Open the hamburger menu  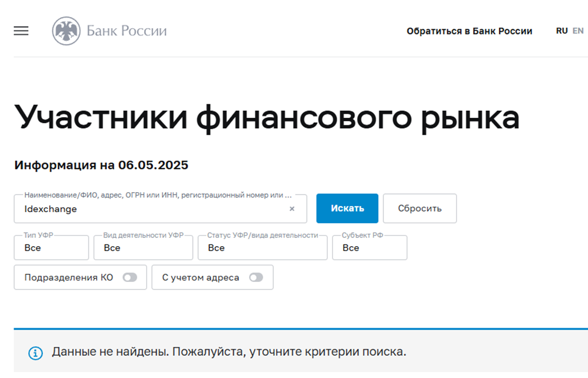[x=21, y=30]
